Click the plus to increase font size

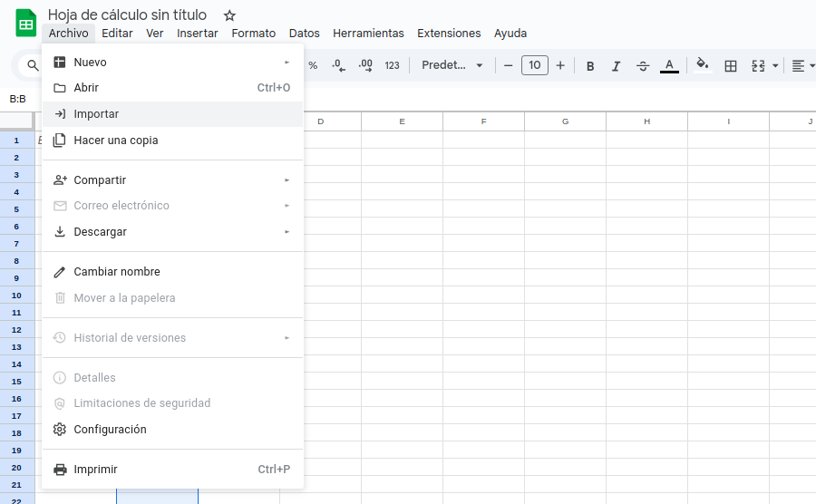click(x=560, y=65)
